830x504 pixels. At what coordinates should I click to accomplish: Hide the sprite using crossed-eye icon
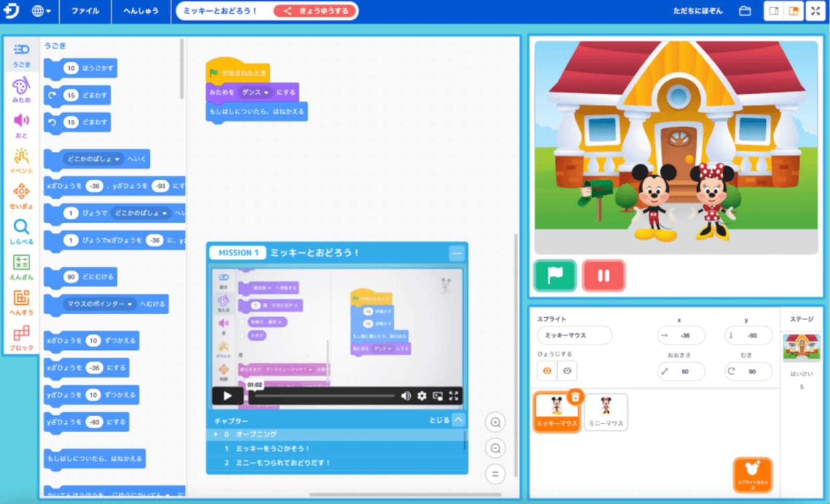point(567,371)
